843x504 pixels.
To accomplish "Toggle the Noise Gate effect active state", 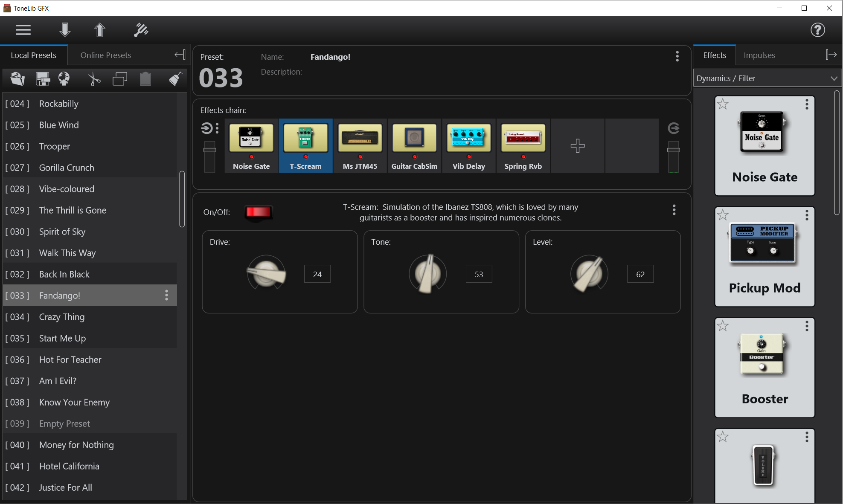I will (251, 157).
